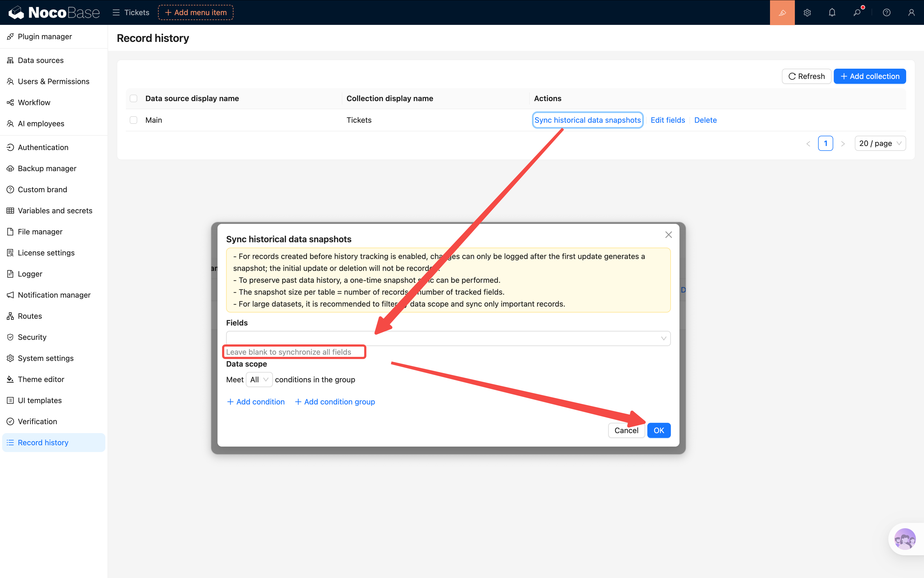Screen dimensions: 924x578
Task: Open the user profile icon
Action: (911, 13)
